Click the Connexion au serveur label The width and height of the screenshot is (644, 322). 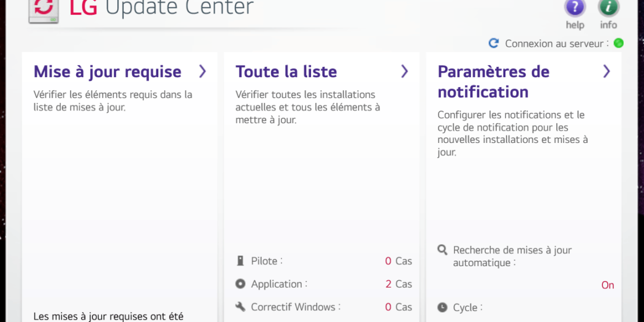(556, 44)
